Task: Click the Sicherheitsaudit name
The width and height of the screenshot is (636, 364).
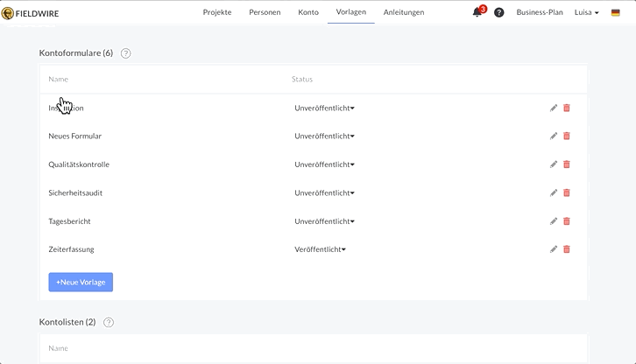Action: click(75, 193)
